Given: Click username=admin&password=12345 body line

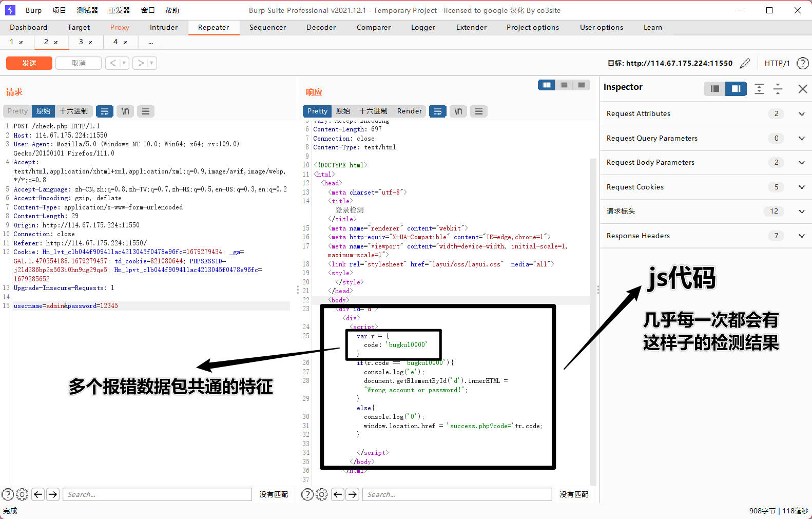Looking at the screenshot, I should click(x=66, y=306).
